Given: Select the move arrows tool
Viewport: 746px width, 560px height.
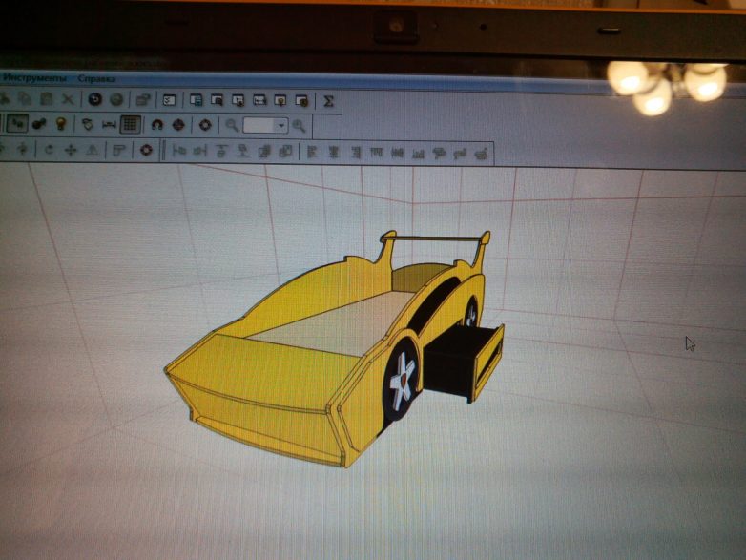Looking at the screenshot, I should pyautogui.click(x=71, y=150).
